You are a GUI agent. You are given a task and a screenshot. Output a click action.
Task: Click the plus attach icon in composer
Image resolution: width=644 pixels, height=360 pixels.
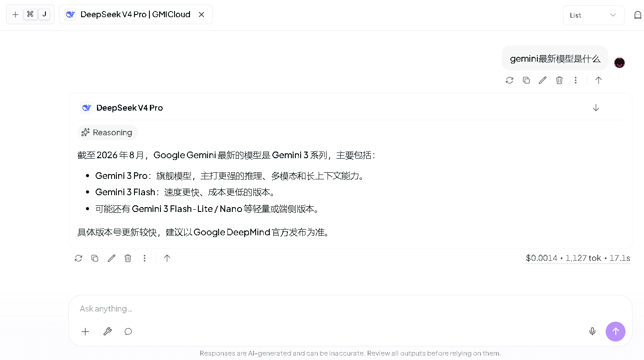[86, 332]
